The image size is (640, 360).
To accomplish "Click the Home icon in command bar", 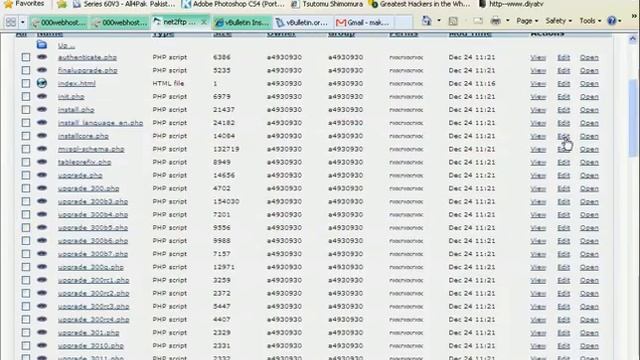I will [426, 21].
